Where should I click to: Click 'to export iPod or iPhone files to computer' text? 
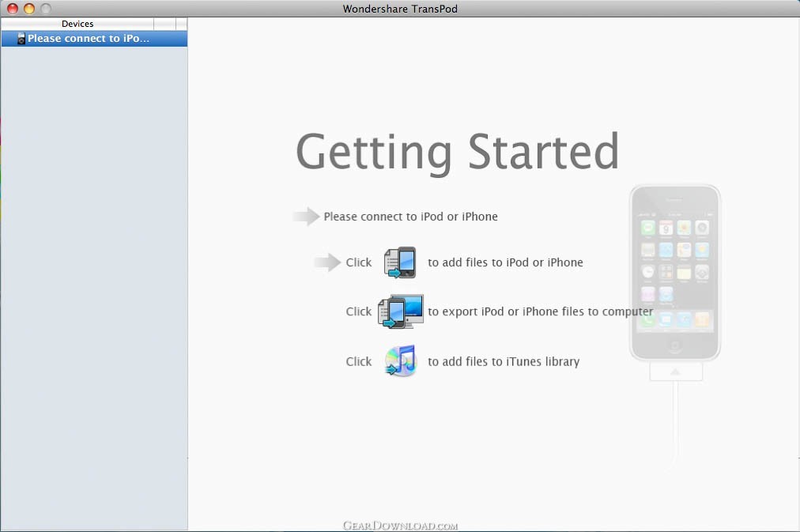(x=540, y=311)
